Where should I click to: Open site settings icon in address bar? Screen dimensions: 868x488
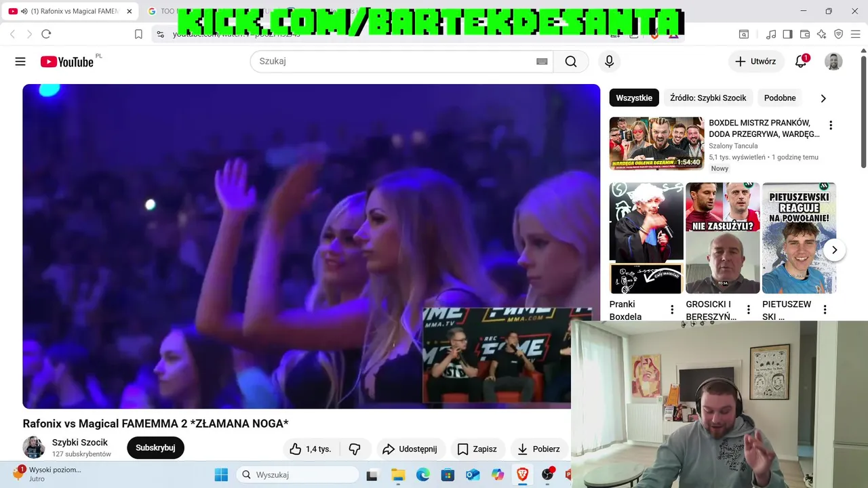tap(160, 34)
